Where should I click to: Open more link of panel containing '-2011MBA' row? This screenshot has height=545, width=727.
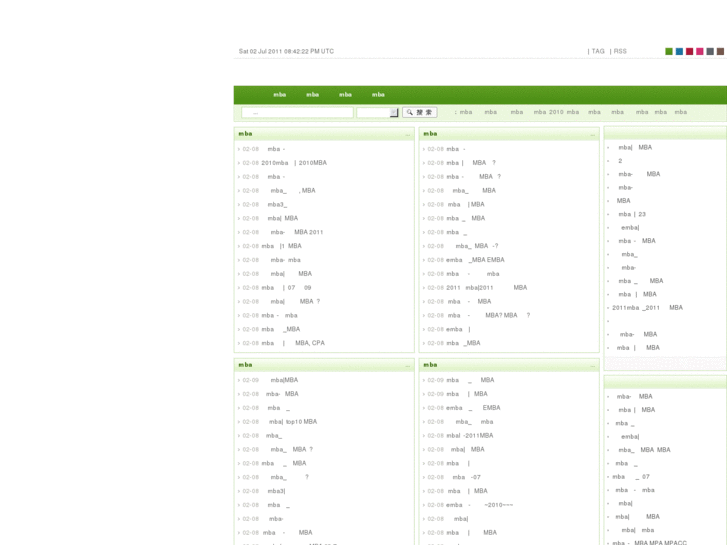click(593, 366)
